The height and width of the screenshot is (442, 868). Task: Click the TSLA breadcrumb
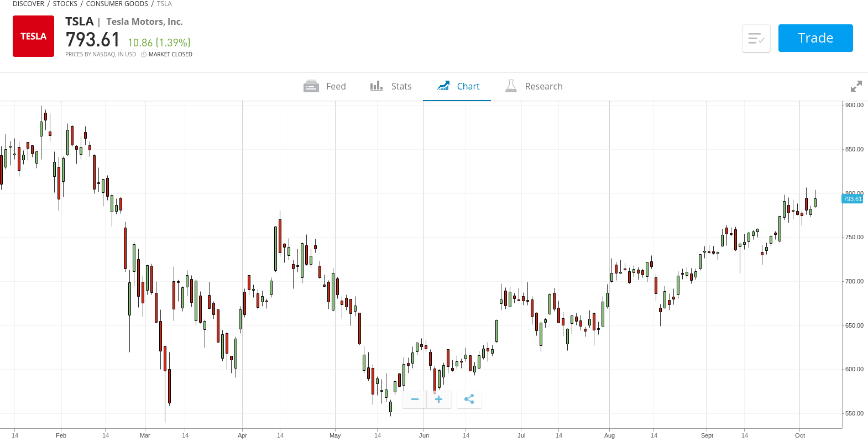(x=164, y=4)
